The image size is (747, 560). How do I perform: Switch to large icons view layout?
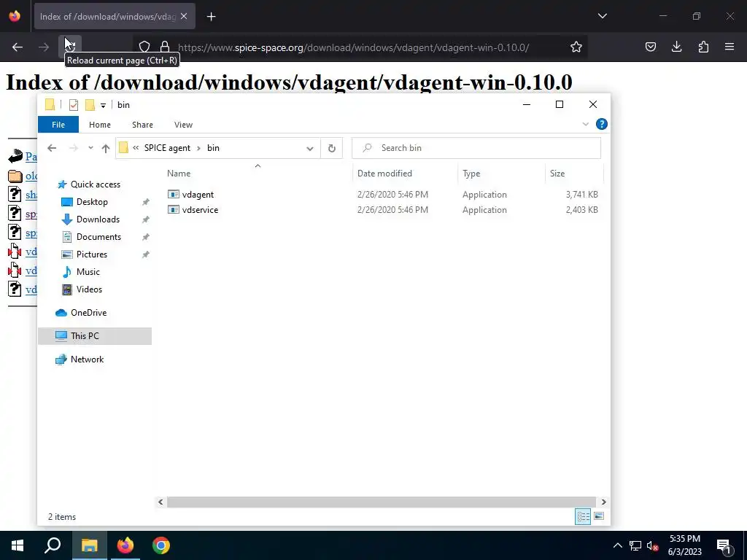click(599, 516)
